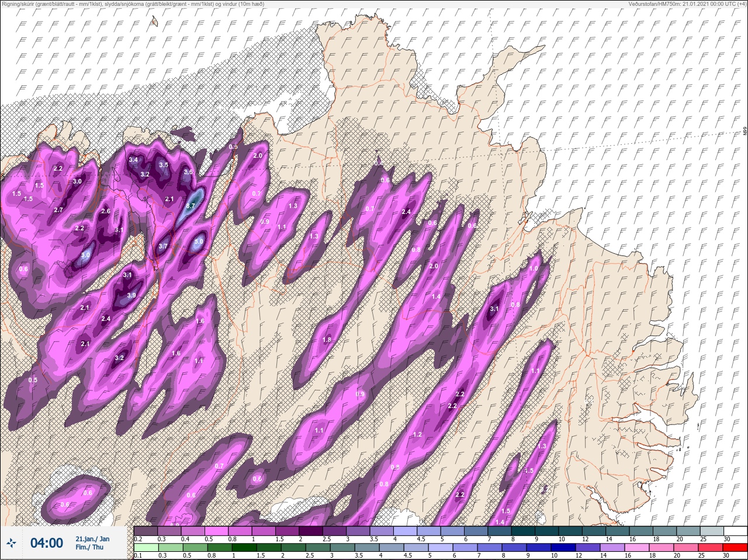Select the pale green 0.1–0.3 swatch in the lower legend row

click(146, 548)
